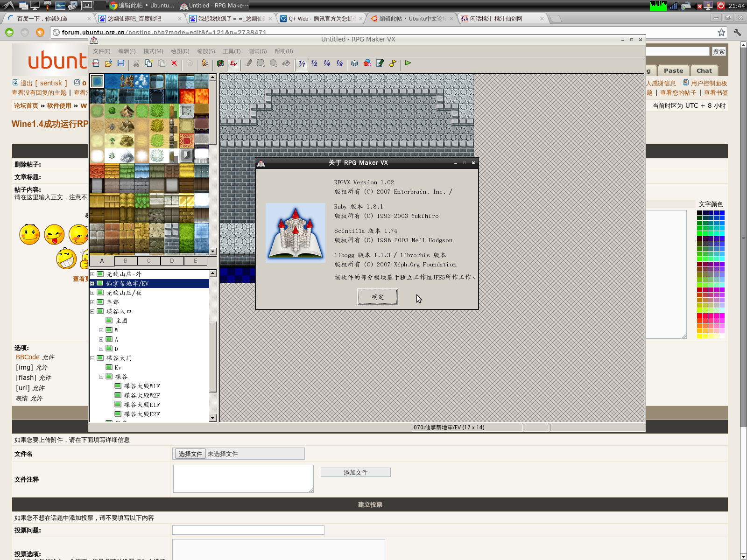
Task: Click the 文件注释 file comment text area
Action: point(243,479)
